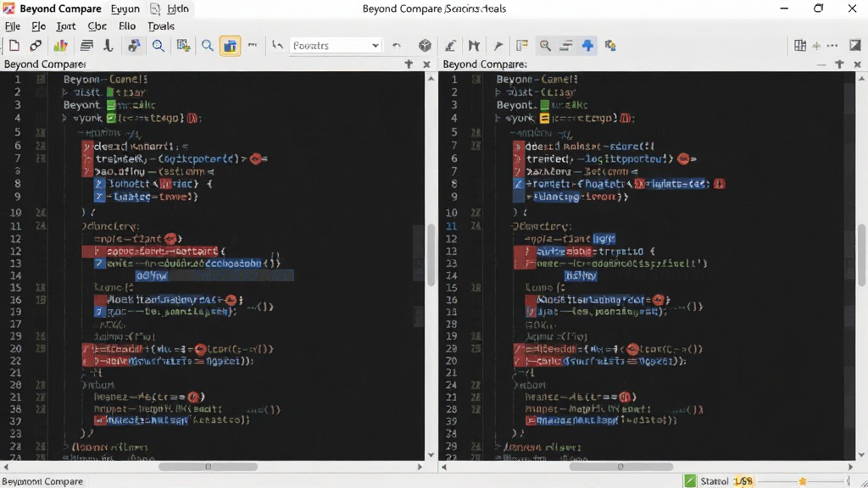Expand triangle on left pane line 4
868x488 pixels.
click(64, 118)
